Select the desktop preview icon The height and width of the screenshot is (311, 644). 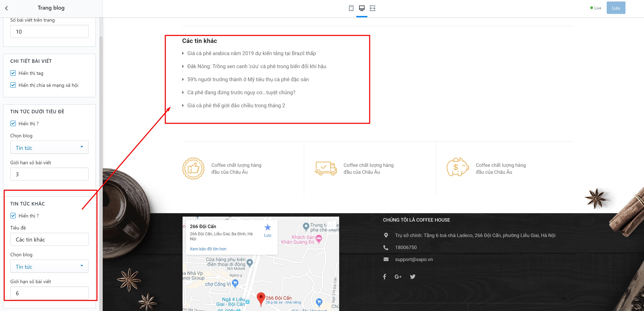click(362, 8)
